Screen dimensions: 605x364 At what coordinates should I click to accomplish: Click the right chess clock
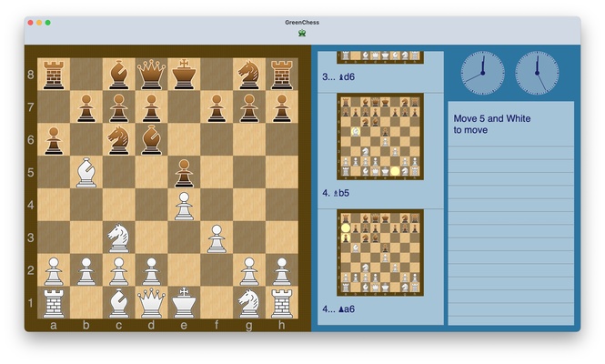coord(537,73)
